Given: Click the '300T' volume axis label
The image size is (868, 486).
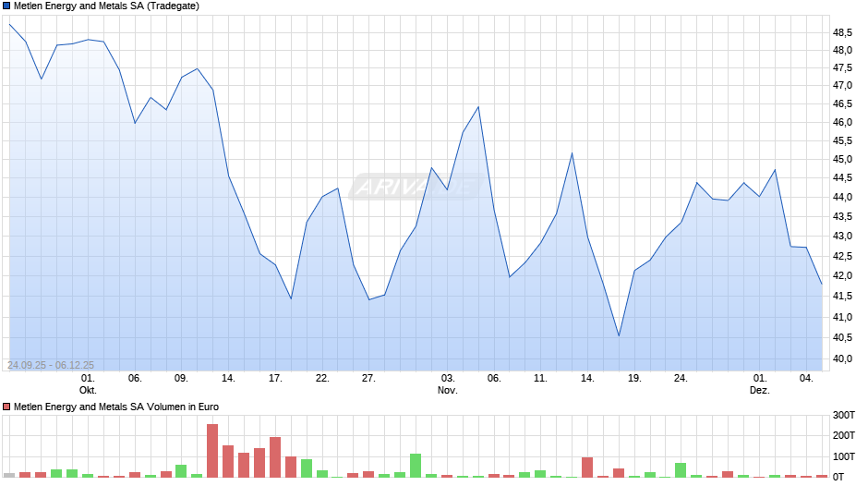Looking at the screenshot, I should [x=844, y=415].
